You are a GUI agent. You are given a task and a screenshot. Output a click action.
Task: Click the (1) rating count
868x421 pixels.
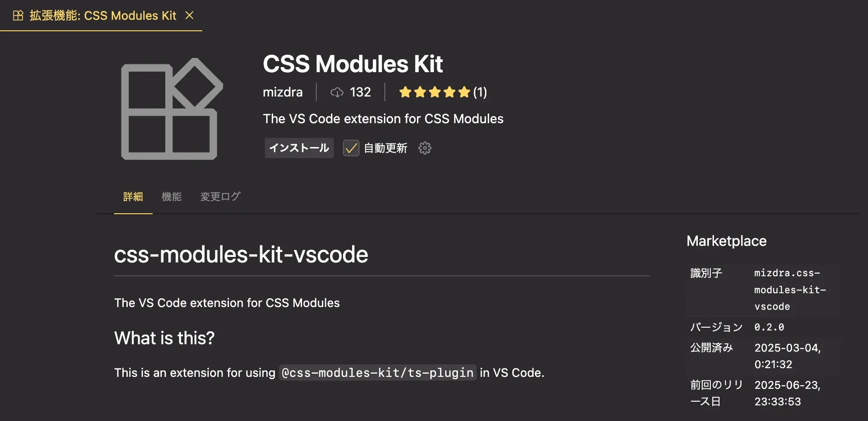[x=480, y=92]
